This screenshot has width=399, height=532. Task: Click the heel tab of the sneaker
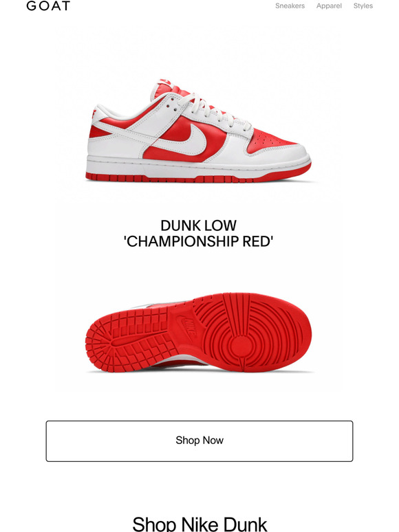point(94,113)
